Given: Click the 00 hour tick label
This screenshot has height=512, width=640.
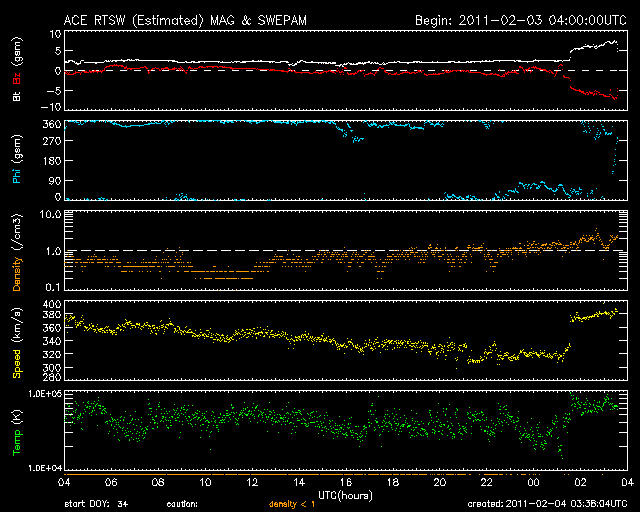Looking at the screenshot, I should coord(533,482).
